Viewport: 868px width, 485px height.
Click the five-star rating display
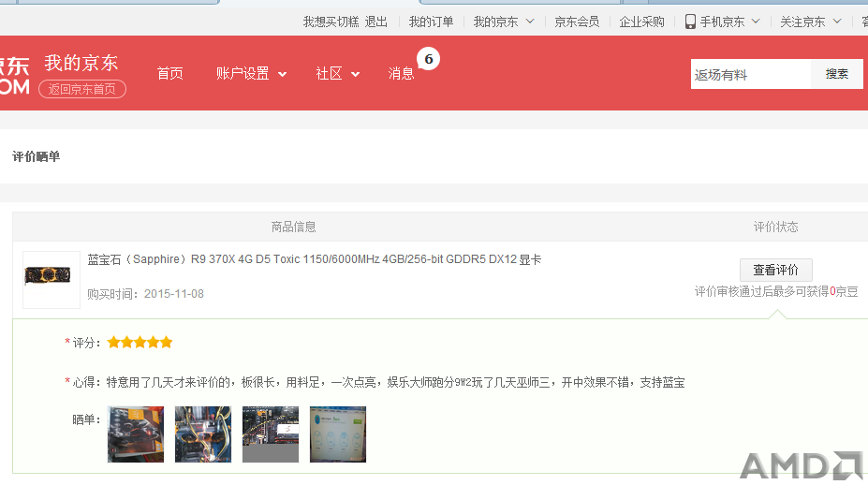pyautogui.click(x=140, y=342)
